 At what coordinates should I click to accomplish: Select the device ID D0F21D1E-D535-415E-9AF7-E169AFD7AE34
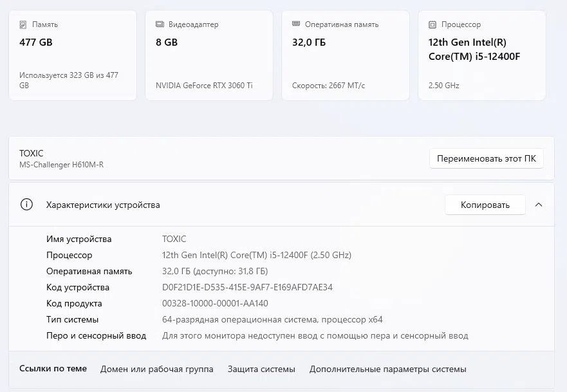click(x=247, y=288)
